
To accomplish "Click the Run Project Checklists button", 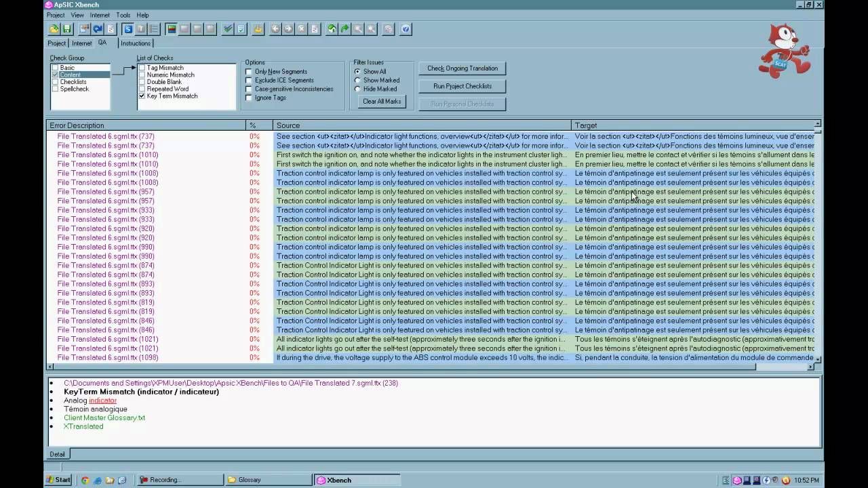I will 462,86.
